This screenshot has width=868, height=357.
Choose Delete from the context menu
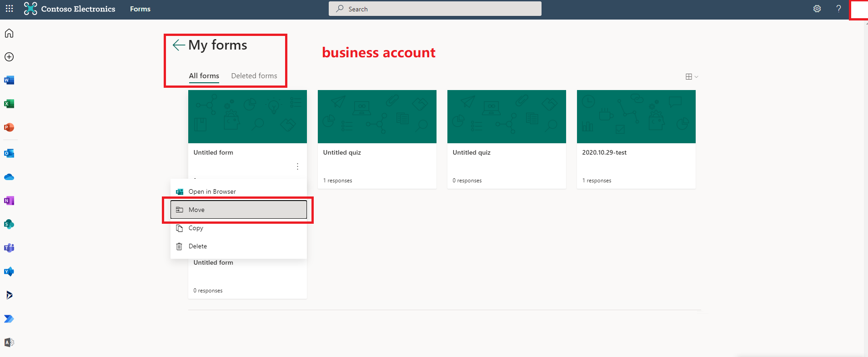pyautogui.click(x=239, y=246)
